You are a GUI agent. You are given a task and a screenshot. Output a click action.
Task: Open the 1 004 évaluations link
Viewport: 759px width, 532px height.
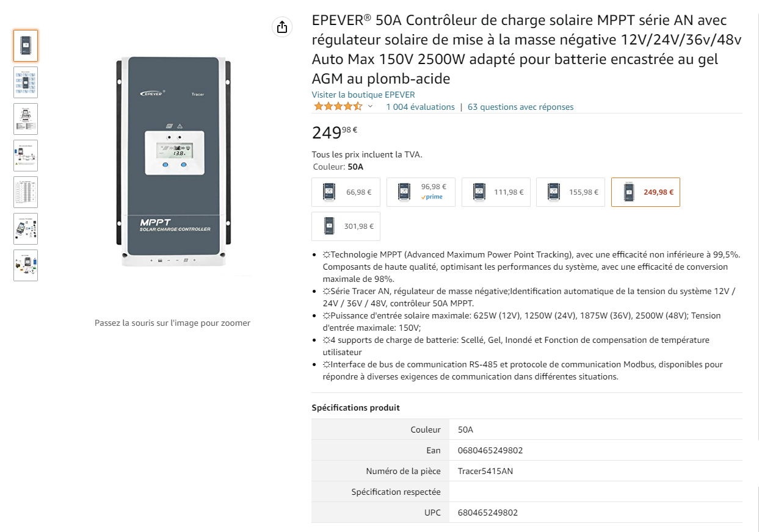(x=420, y=107)
